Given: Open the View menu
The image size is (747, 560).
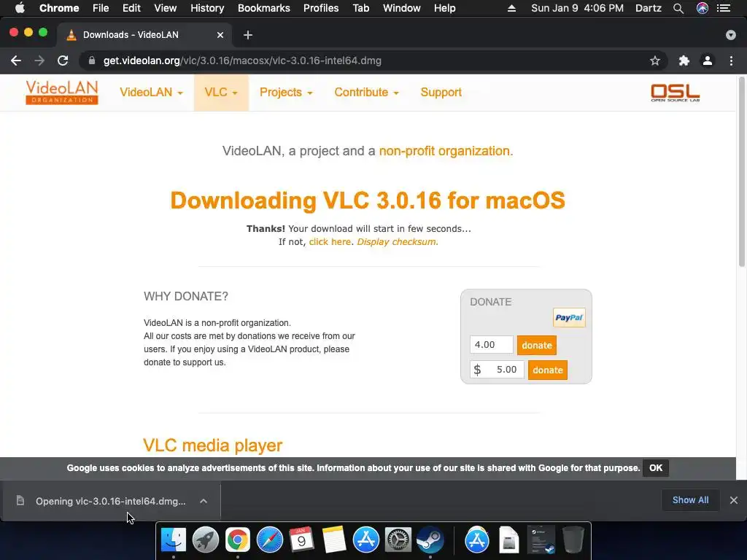Looking at the screenshot, I should click(x=166, y=8).
